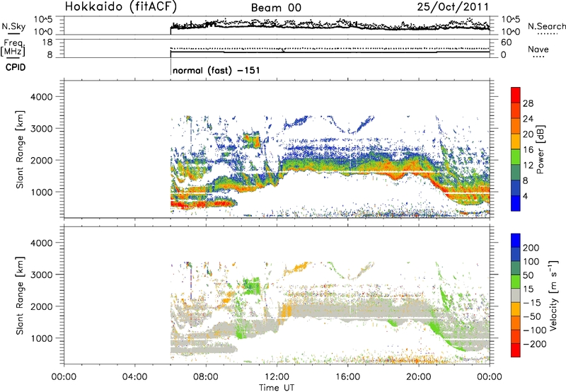Click the 'Velocity [m s-1]' label
Screen dimensions: 566x392
(553, 295)
